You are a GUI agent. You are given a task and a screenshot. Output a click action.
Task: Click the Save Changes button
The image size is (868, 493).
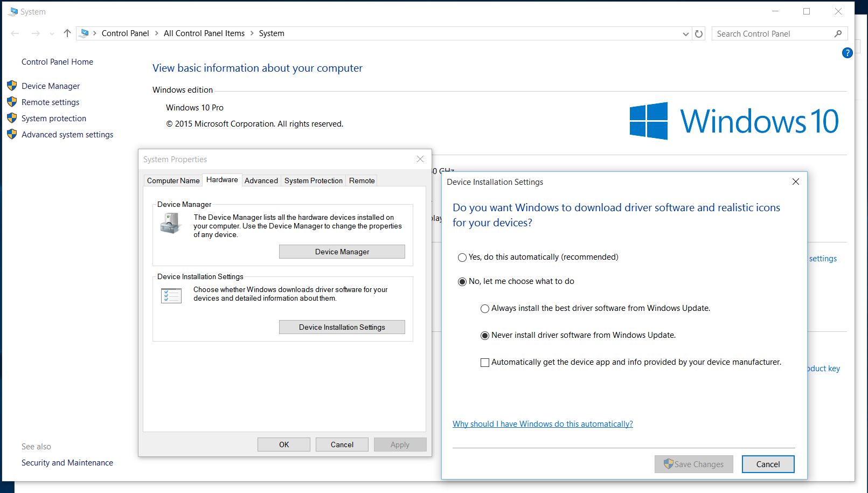(x=694, y=464)
